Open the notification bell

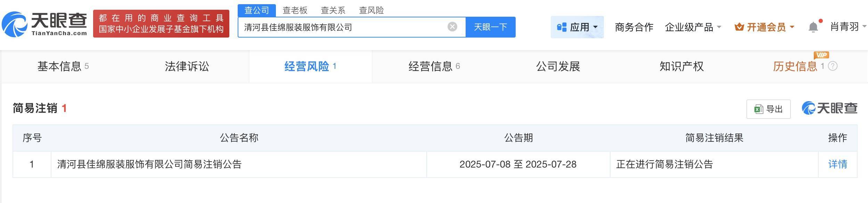(813, 27)
